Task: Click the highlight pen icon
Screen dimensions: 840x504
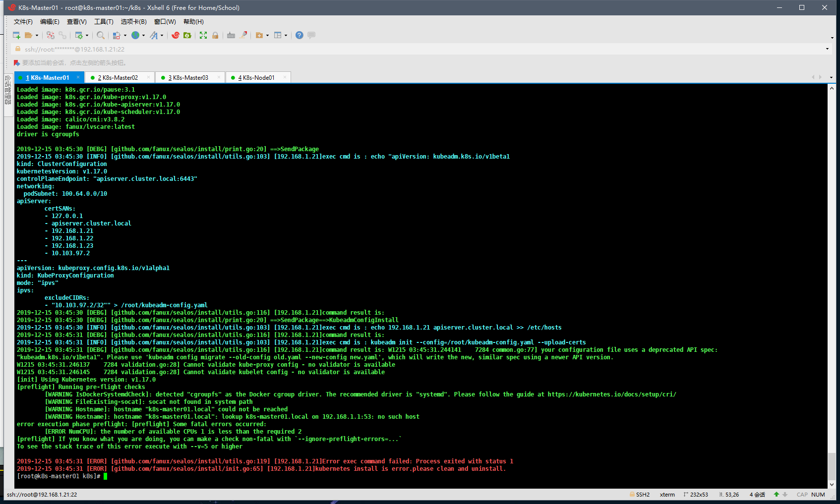Action: coord(243,35)
